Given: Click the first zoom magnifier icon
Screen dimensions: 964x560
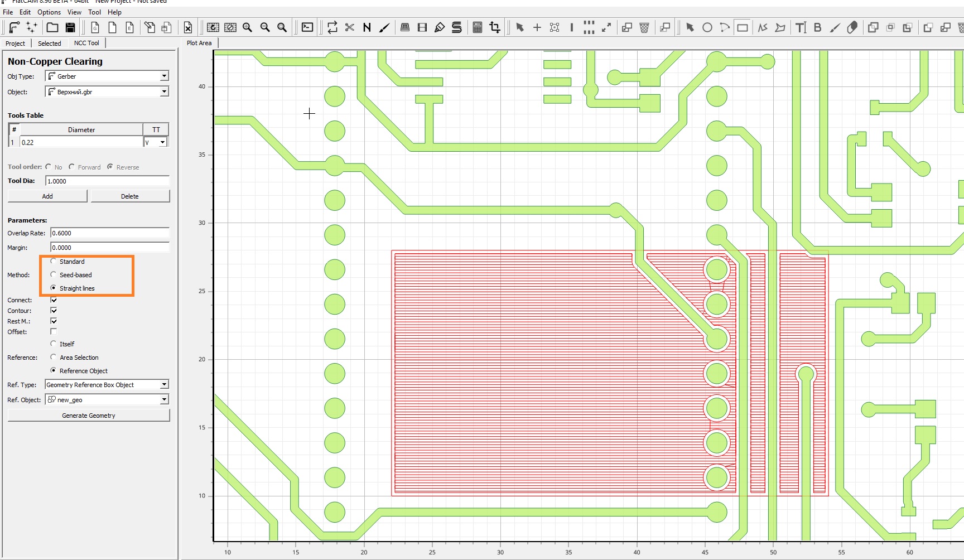Looking at the screenshot, I should pyautogui.click(x=247, y=27).
